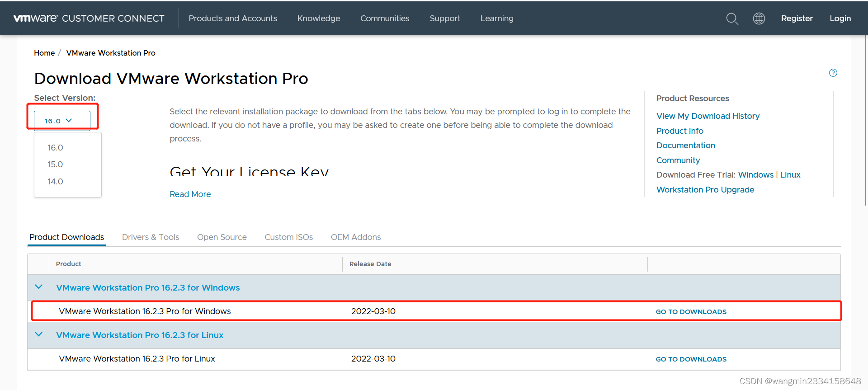Click the Read More link
This screenshot has width=868, height=390.
(190, 194)
